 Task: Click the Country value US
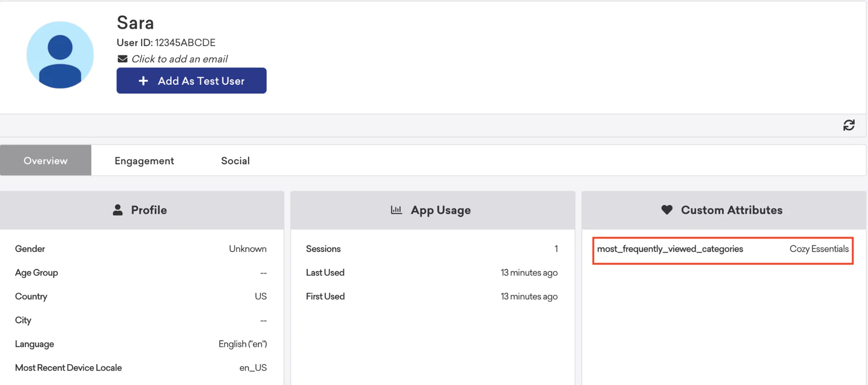pos(260,296)
